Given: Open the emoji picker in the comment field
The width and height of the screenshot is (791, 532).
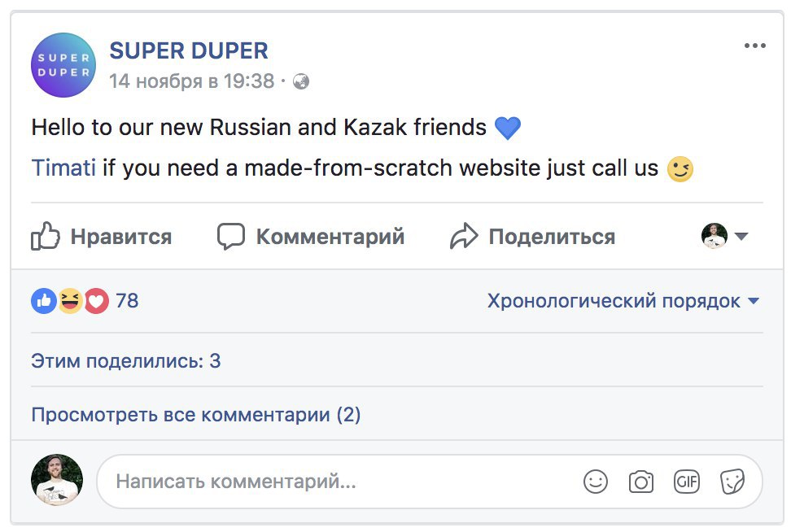Looking at the screenshot, I should (x=595, y=482).
